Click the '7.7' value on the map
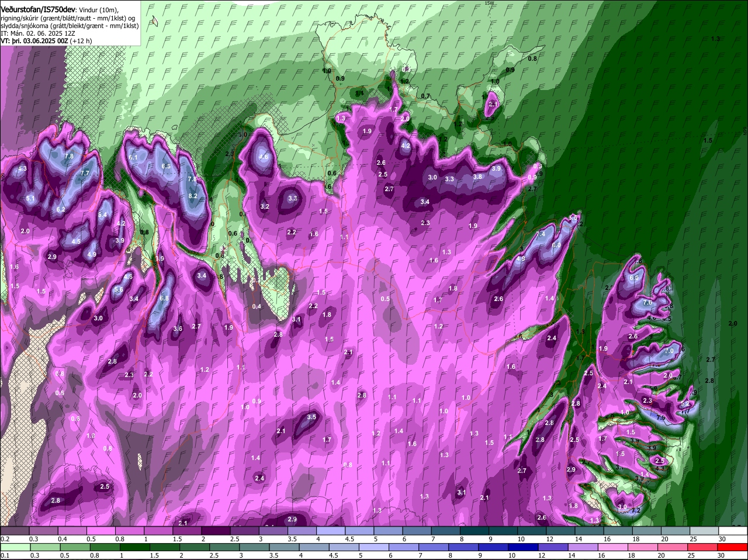The image size is (748, 560). [x=85, y=173]
